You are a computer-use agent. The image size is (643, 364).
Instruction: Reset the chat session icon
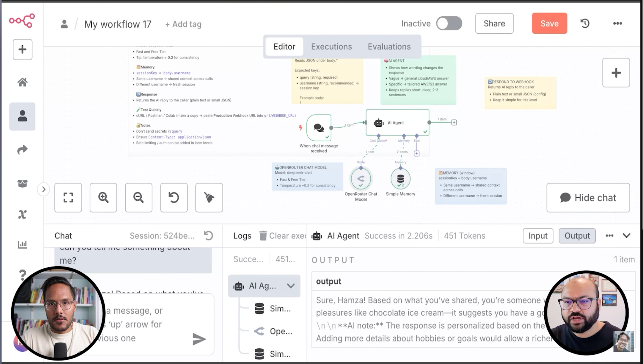[x=208, y=236]
